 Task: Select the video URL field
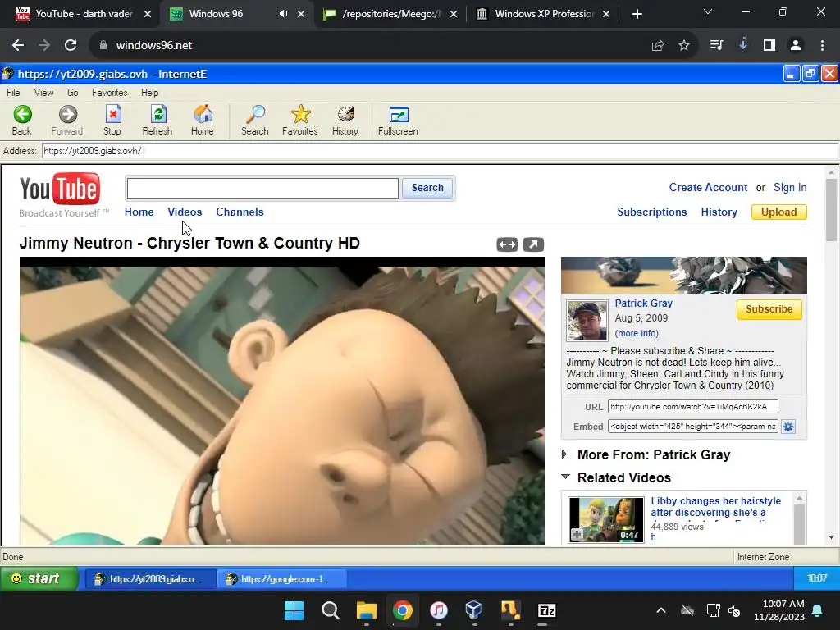[x=692, y=407]
